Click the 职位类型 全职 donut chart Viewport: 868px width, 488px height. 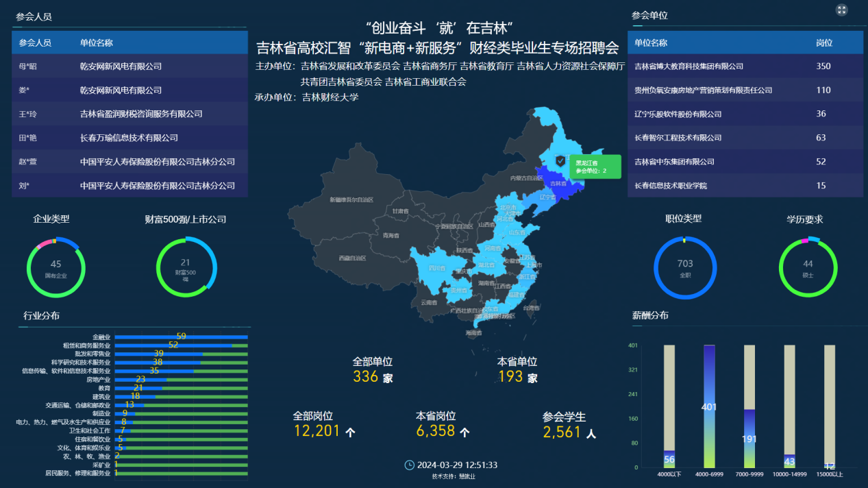pos(684,267)
